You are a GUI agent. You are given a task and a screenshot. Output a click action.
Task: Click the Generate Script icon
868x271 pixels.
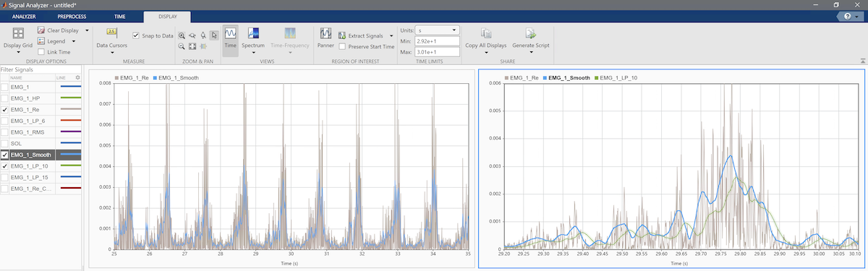(530, 38)
